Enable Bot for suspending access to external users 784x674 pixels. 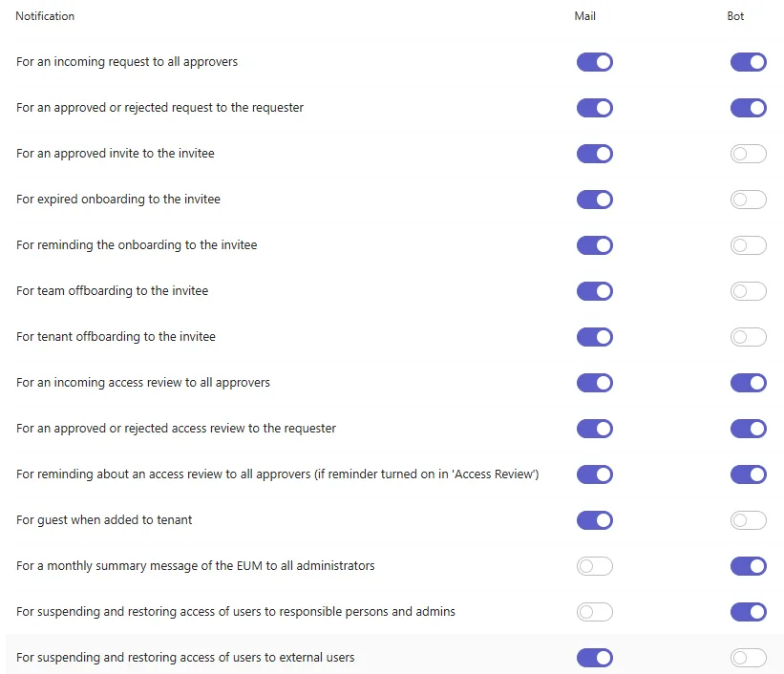click(748, 658)
